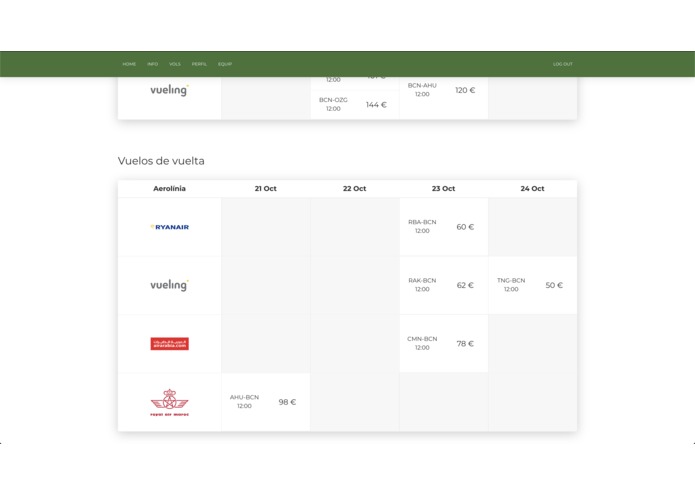Click the Aerolínia column header

pyautogui.click(x=169, y=189)
